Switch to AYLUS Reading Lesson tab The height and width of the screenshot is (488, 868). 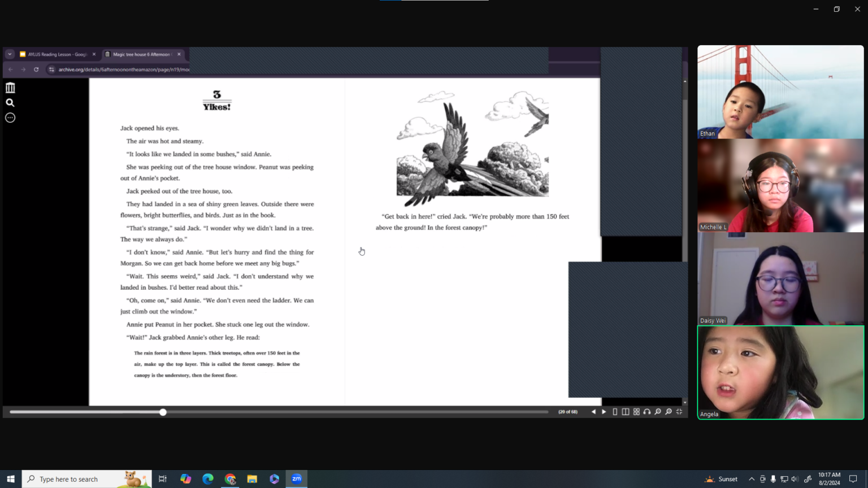click(58, 54)
